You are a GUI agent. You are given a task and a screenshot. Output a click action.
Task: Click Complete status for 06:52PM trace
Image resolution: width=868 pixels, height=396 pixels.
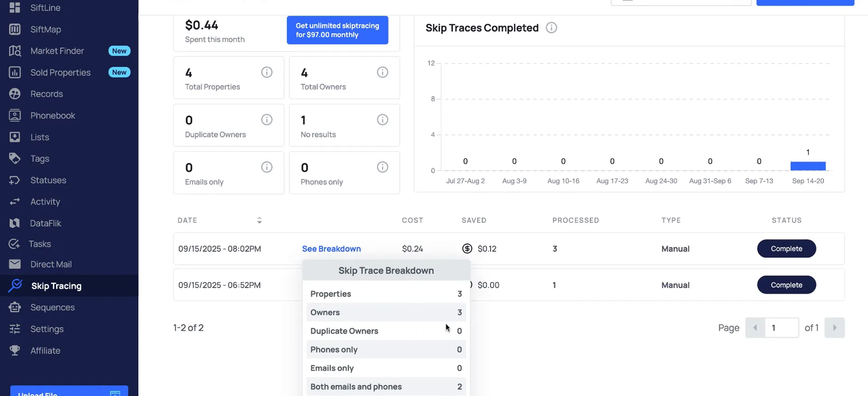pos(787,285)
